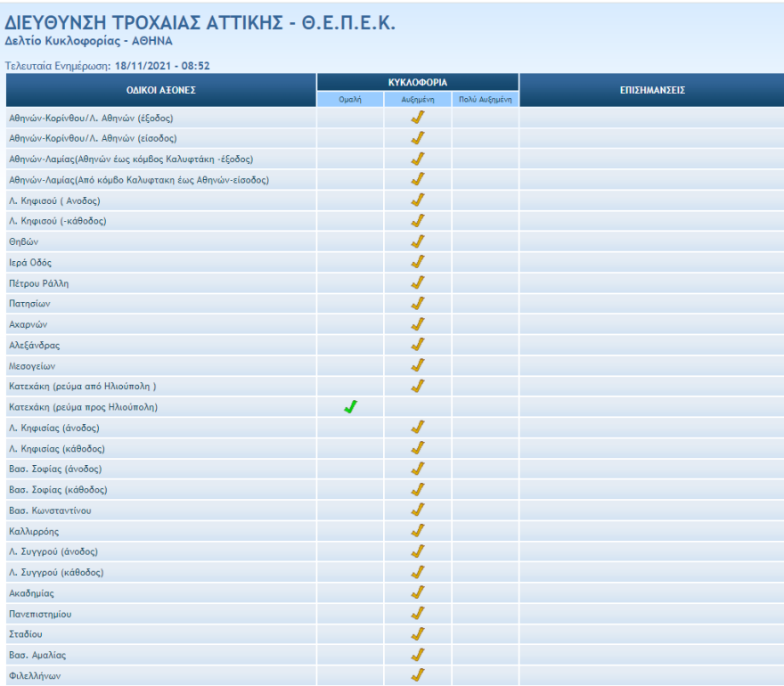
Task: Click the Βασ. Κωνσταντίνου road name
Action: (50, 510)
